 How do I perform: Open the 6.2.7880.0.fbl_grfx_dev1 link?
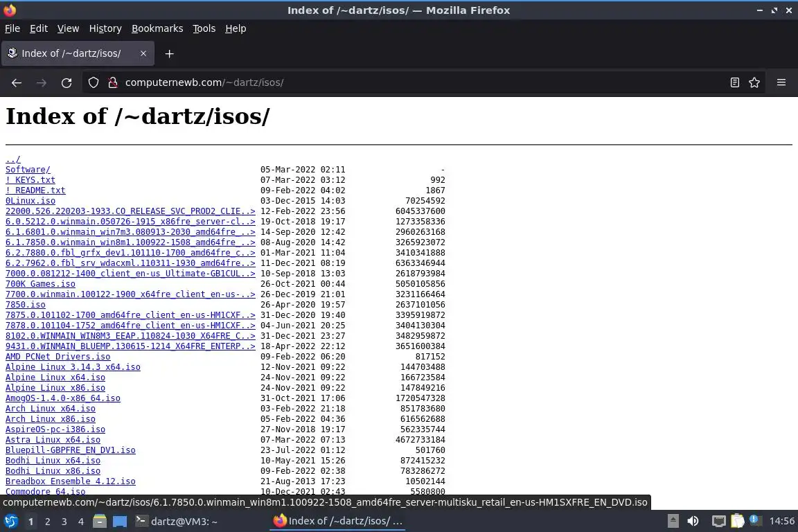click(130, 253)
